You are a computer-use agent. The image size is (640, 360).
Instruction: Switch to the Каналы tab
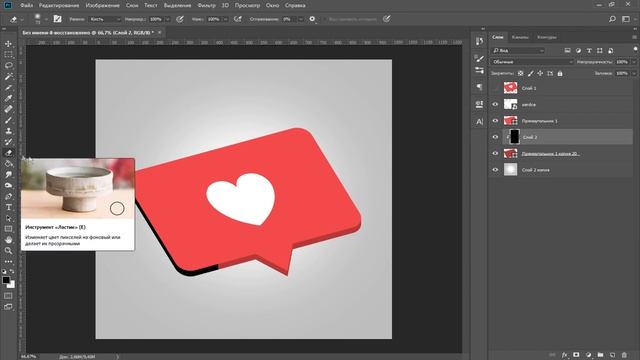point(520,37)
